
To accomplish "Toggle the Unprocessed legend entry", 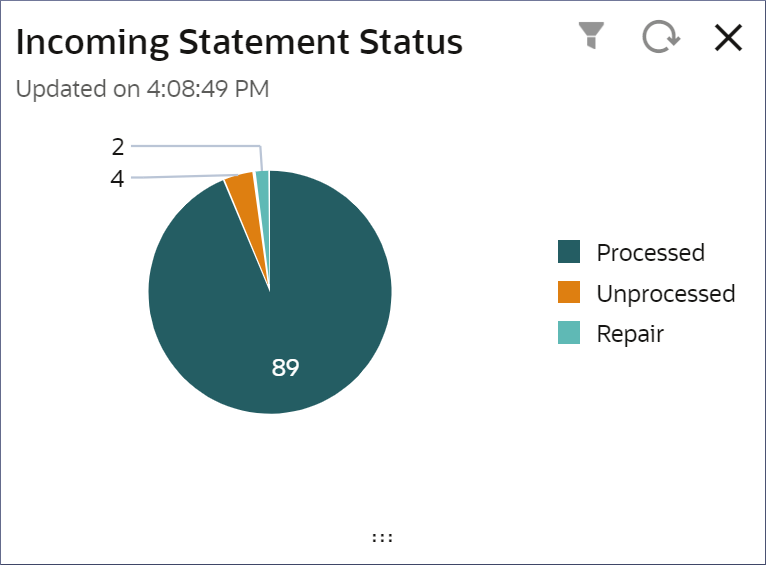I will coord(646,293).
